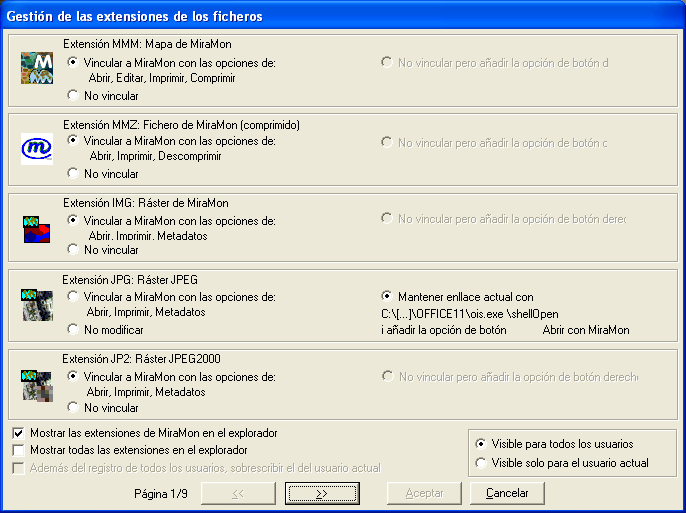
Task: Select 'Mantener enllace actual con' for JPG
Action: click(x=387, y=297)
